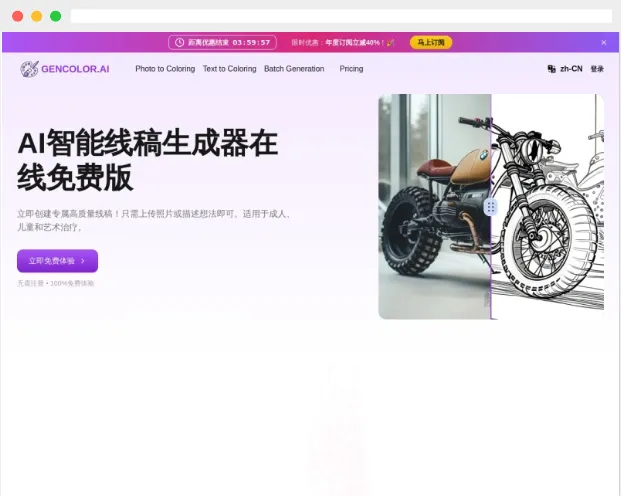
Task: Open the Pricing page
Action: tap(351, 69)
